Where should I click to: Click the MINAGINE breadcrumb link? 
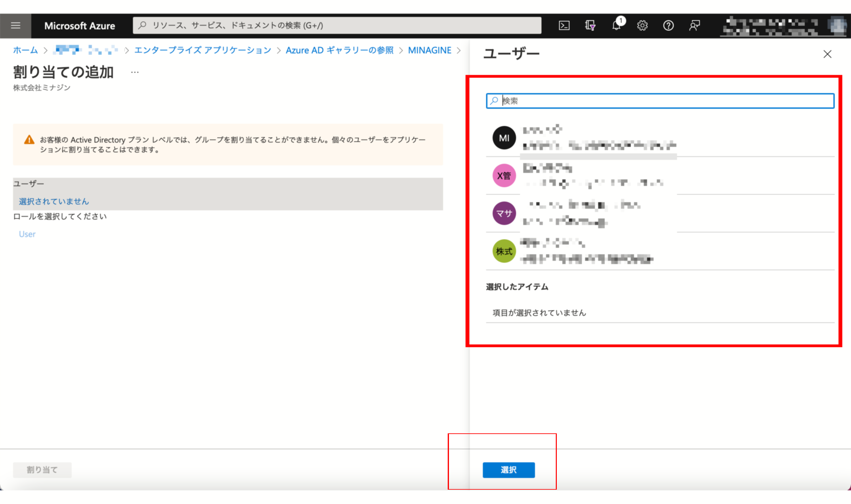(430, 50)
